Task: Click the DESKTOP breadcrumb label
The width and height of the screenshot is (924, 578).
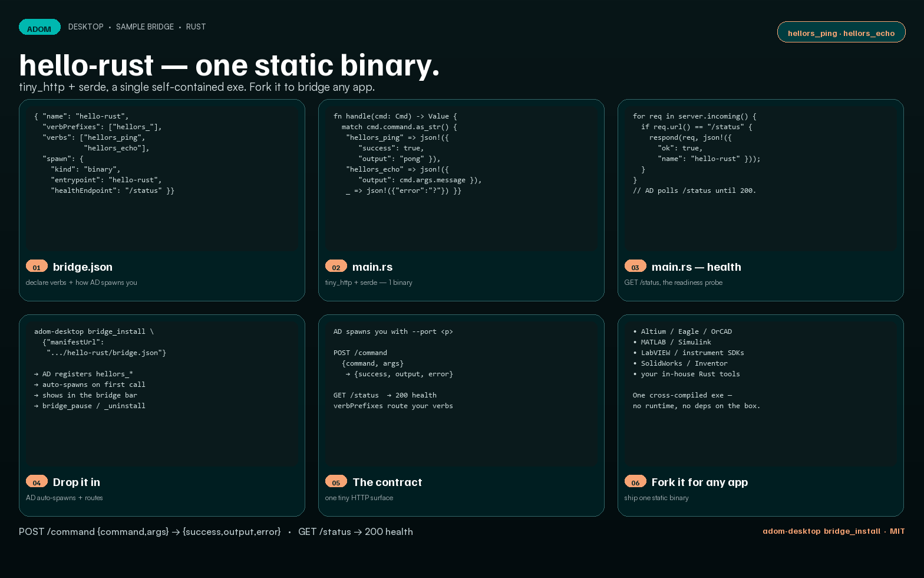Action: 86,27
